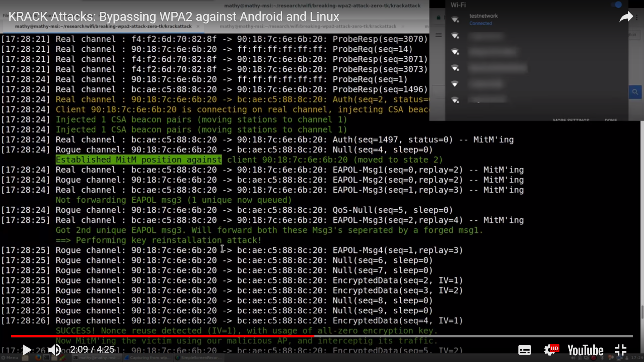Viewport: 644px width, 362px height.
Task: Select the SimpleScreenRecorder taskbar window
Action: (x=199, y=358)
